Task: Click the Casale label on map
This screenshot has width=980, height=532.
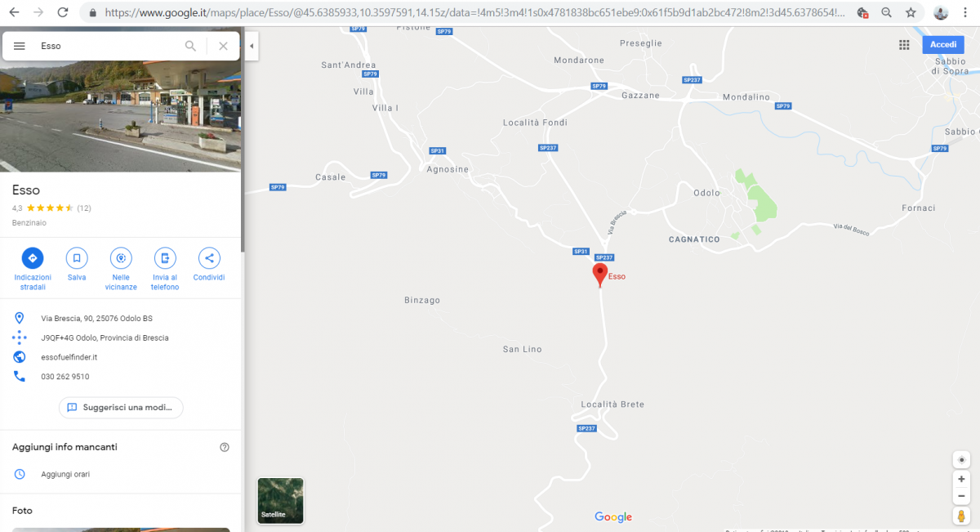Action: [331, 177]
